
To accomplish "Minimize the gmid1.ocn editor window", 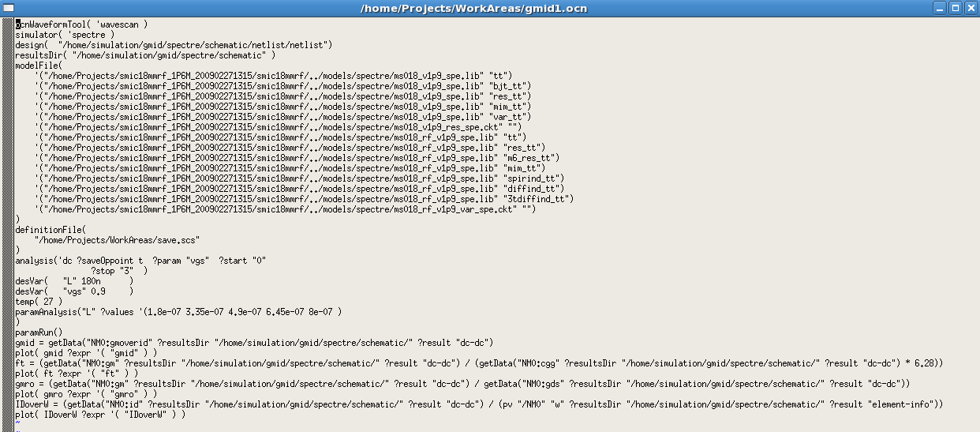I will [939, 8].
